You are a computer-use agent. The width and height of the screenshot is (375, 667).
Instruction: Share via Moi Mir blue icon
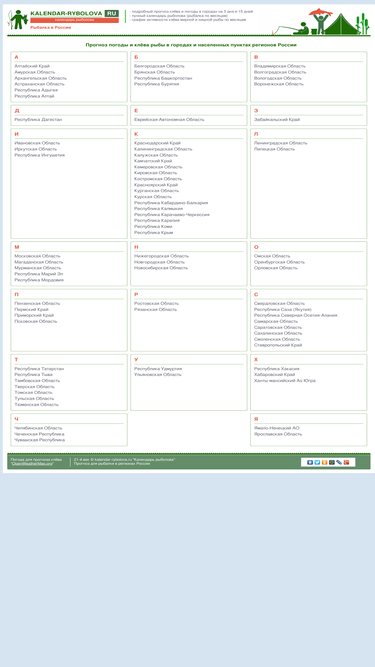(332, 462)
